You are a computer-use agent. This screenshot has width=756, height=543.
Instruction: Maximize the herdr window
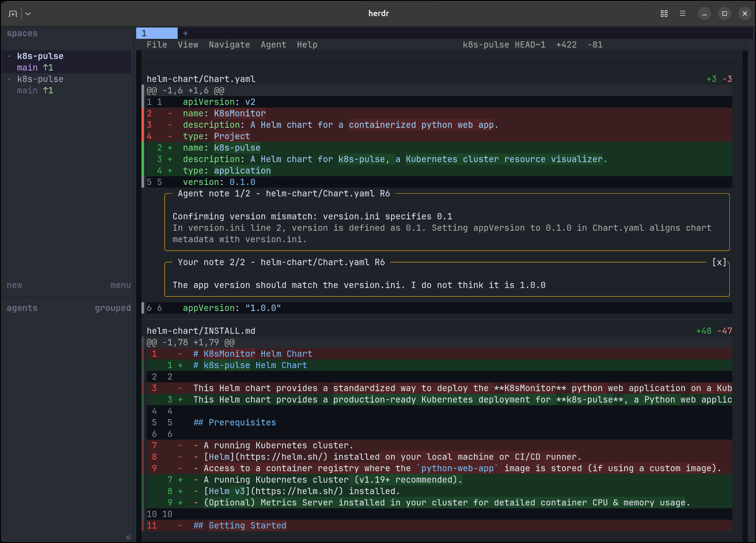pyautogui.click(x=725, y=14)
